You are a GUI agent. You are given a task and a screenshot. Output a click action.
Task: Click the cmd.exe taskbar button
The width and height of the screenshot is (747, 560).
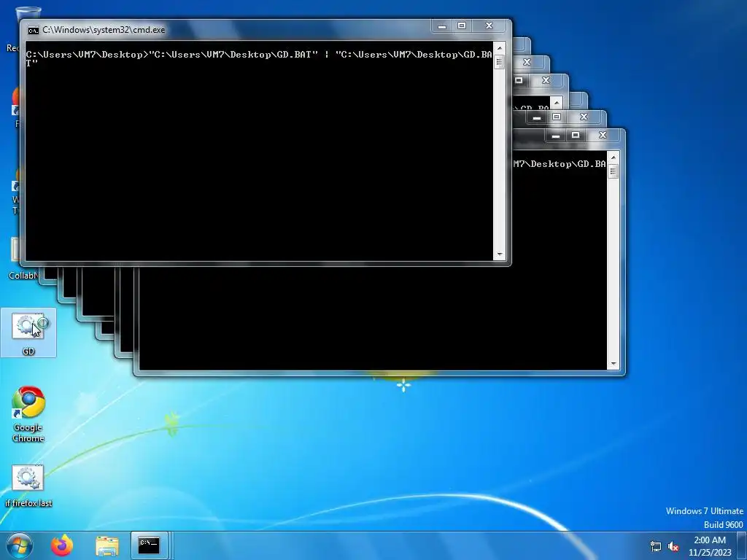tap(149, 545)
